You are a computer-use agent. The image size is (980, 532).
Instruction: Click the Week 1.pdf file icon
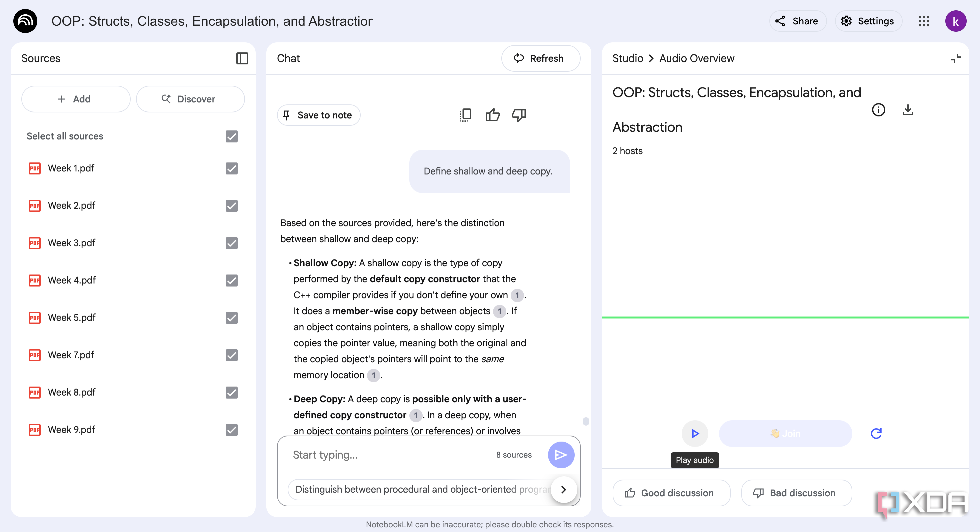click(x=35, y=168)
